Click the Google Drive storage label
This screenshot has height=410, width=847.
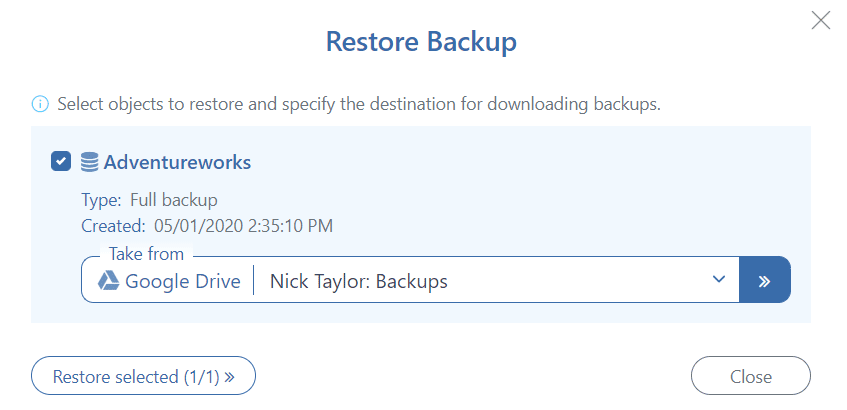click(182, 281)
